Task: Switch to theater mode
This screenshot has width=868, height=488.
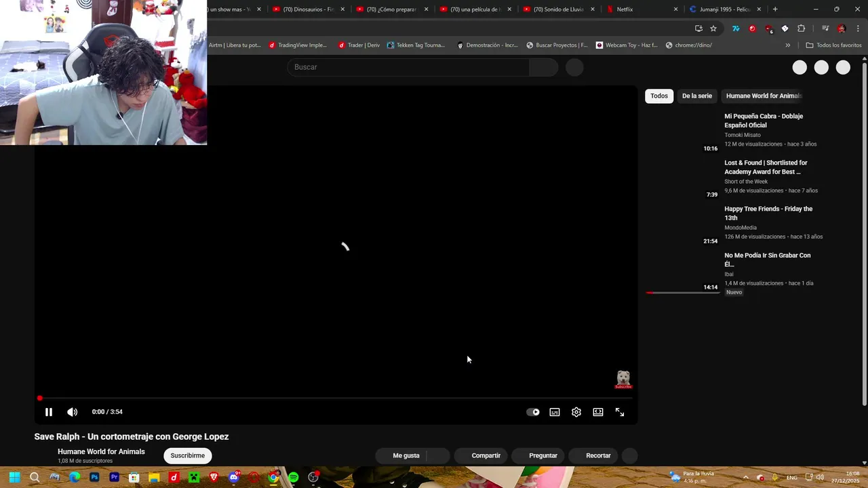Action: click(x=598, y=412)
